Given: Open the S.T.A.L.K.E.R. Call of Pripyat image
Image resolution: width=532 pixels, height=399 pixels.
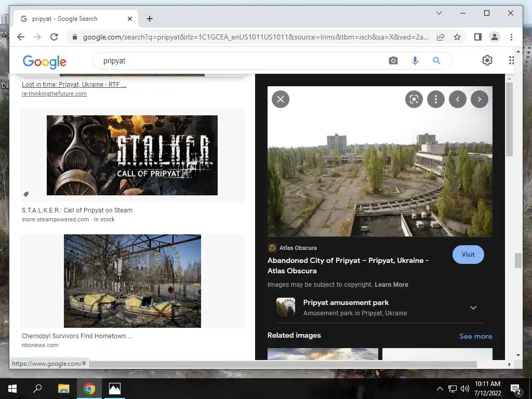Looking at the screenshot, I should click(x=132, y=155).
